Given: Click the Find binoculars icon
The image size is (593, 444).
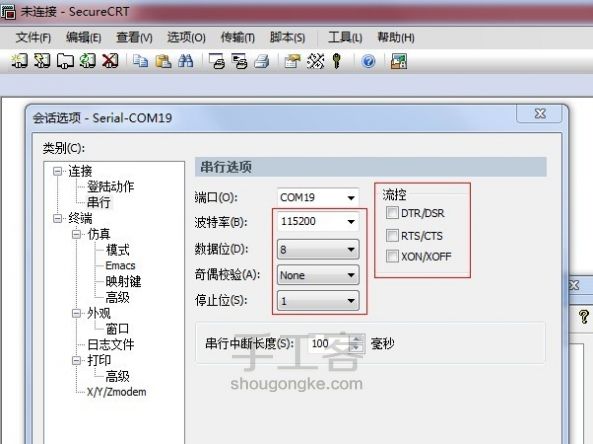Looking at the screenshot, I should coord(186,61).
